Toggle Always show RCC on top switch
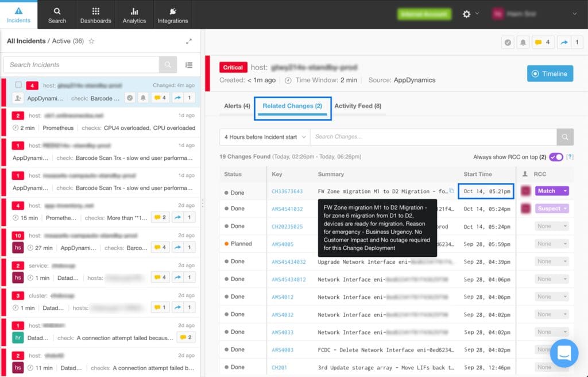The width and height of the screenshot is (588, 377). tap(556, 157)
